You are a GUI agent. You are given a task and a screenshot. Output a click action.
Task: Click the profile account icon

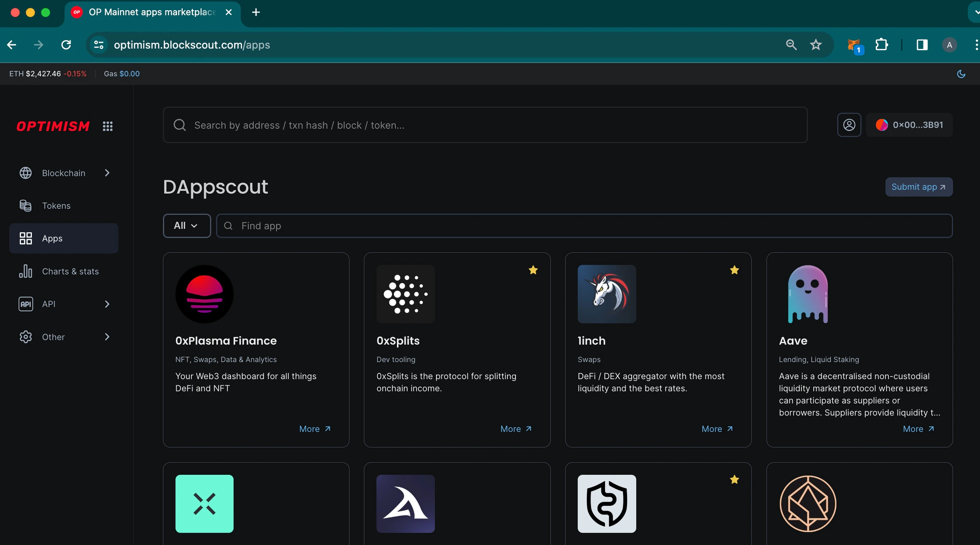pyautogui.click(x=849, y=125)
